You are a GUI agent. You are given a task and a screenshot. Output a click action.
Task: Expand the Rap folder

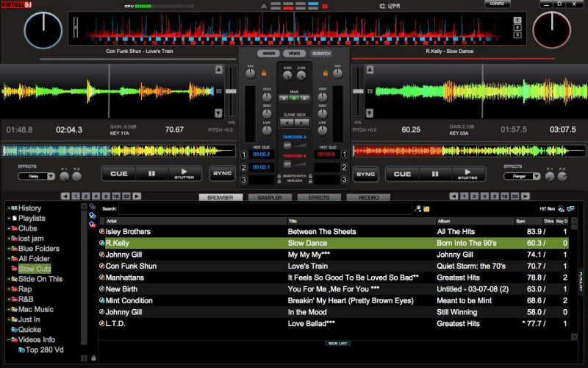8,289
